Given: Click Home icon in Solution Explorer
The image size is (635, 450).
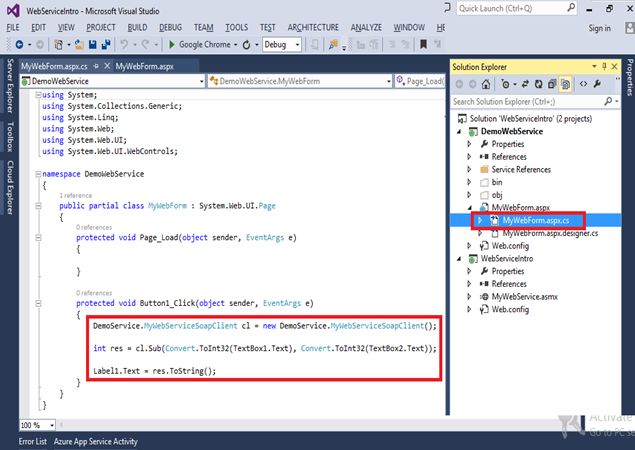Looking at the screenshot, I should (x=486, y=84).
